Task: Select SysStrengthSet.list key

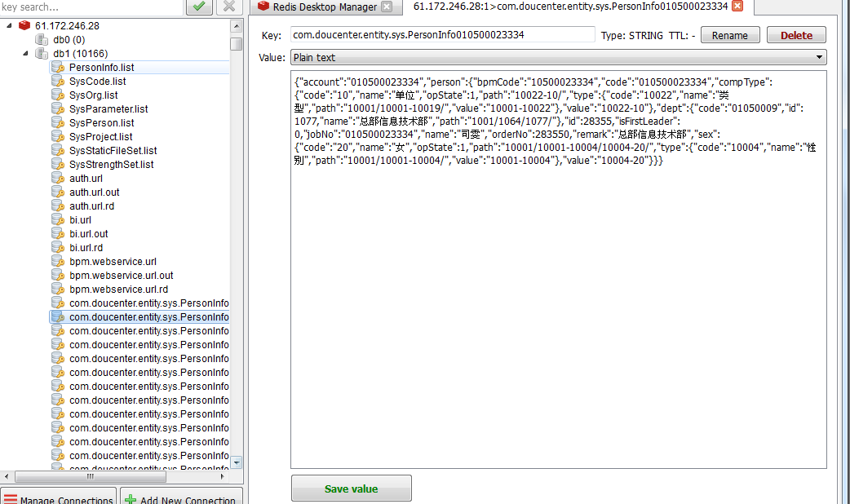Action: pyautogui.click(x=111, y=164)
